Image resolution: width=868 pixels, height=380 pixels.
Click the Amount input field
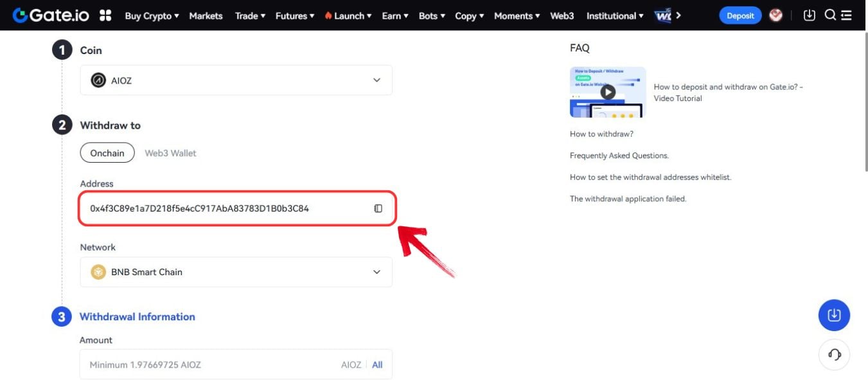236,365
